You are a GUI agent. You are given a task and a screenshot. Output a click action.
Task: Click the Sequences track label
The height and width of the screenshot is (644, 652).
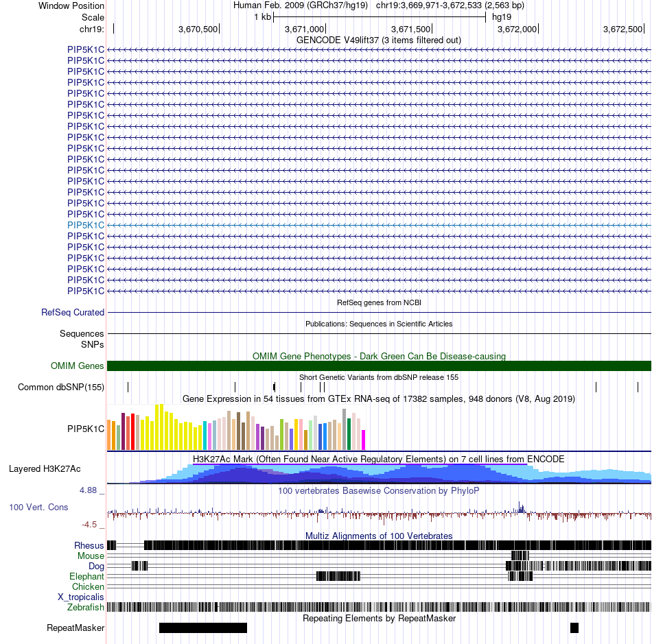coord(82,333)
